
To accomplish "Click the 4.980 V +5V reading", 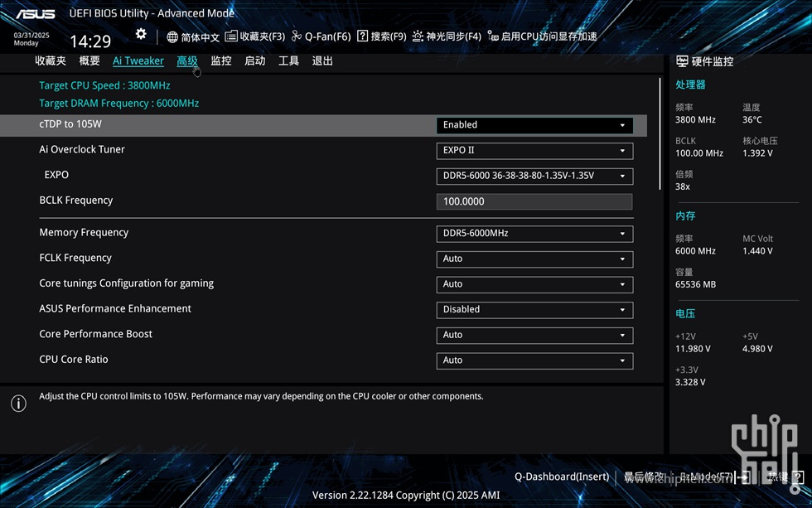I will [x=757, y=349].
